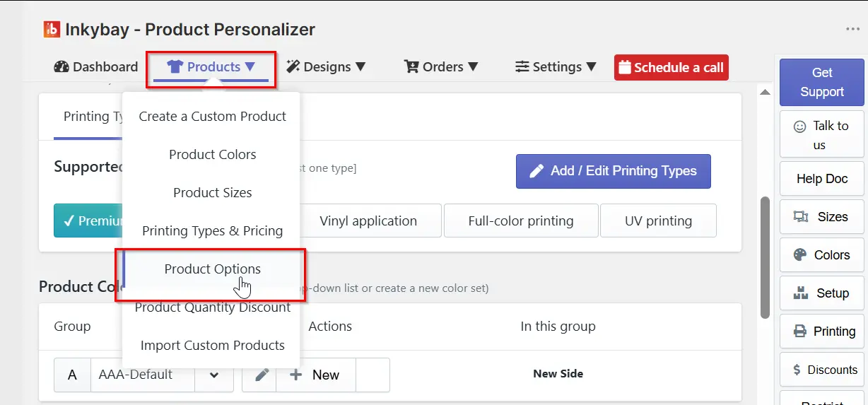Select Create a Custom Product
Viewport: 868px width, 405px height.
coord(213,117)
